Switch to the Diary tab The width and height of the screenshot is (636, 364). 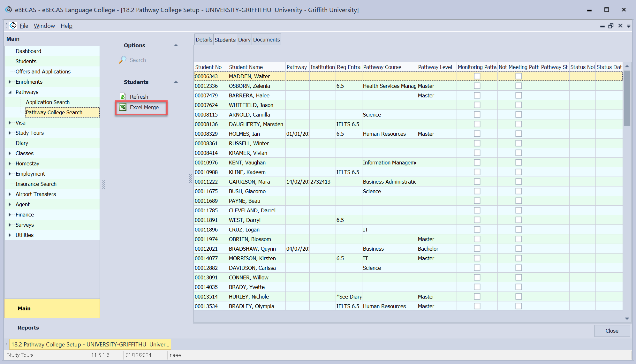(244, 40)
